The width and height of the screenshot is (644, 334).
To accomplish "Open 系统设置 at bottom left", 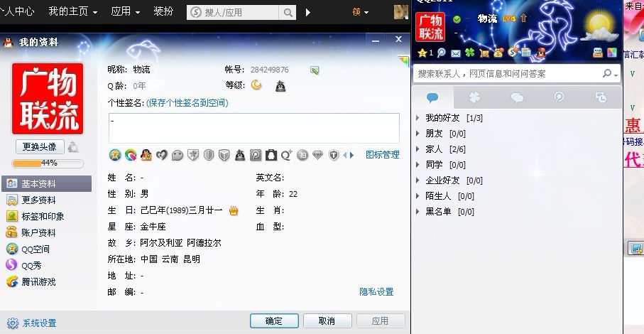I will [x=32, y=323].
